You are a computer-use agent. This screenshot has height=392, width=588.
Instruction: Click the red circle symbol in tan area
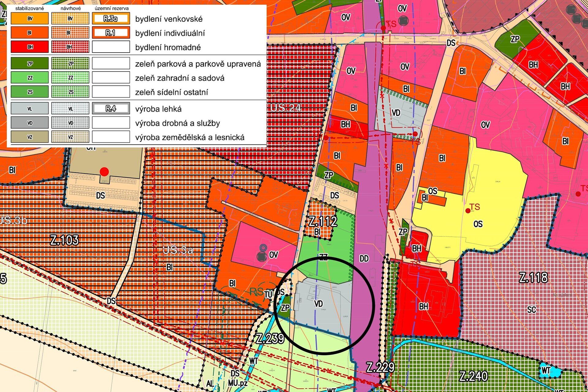pos(104,171)
